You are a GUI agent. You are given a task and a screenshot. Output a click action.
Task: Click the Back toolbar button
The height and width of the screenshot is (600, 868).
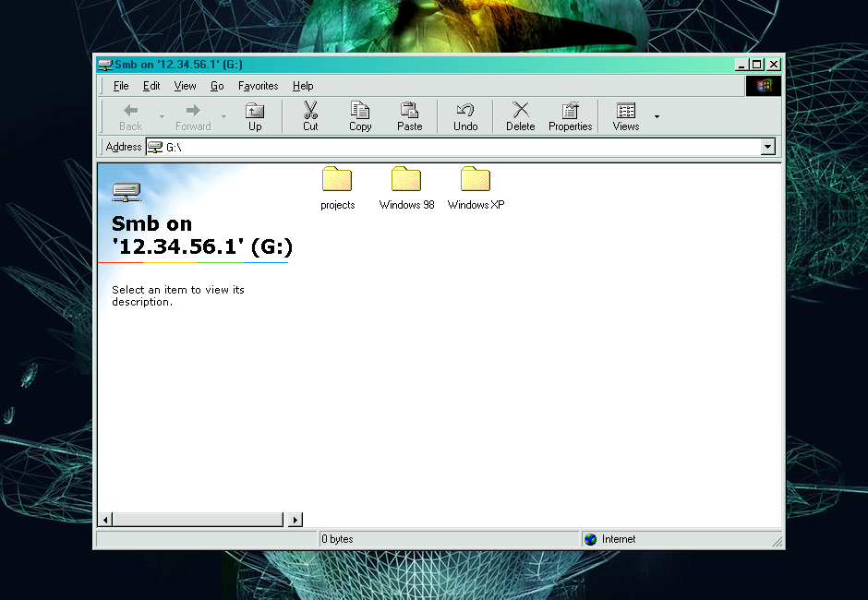(x=130, y=116)
